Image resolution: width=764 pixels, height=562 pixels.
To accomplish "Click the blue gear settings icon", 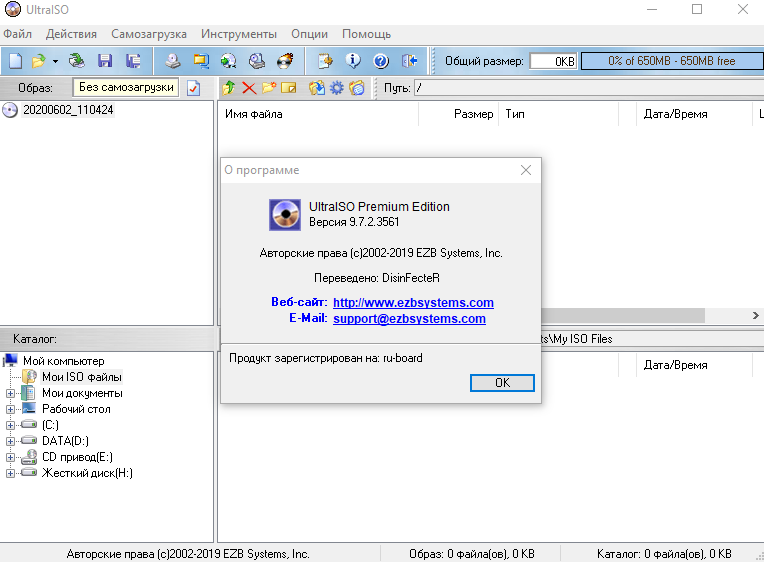I will 337,88.
